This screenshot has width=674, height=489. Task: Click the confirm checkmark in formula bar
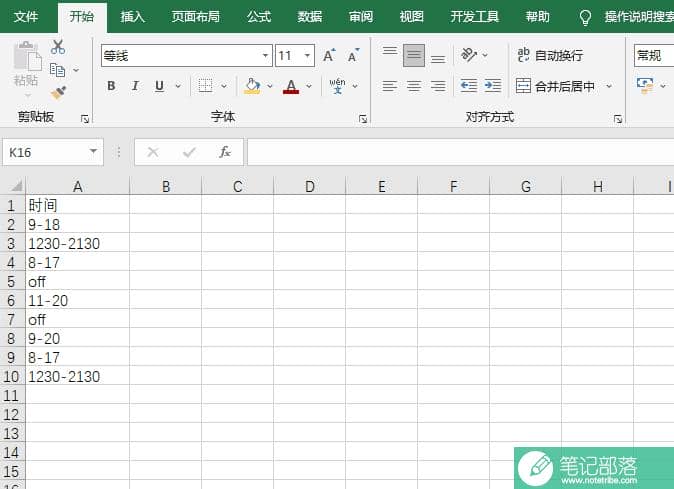point(189,152)
